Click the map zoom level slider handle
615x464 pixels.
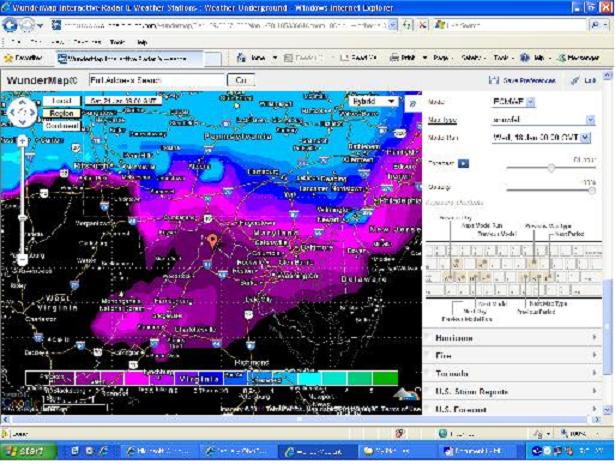click(22, 217)
